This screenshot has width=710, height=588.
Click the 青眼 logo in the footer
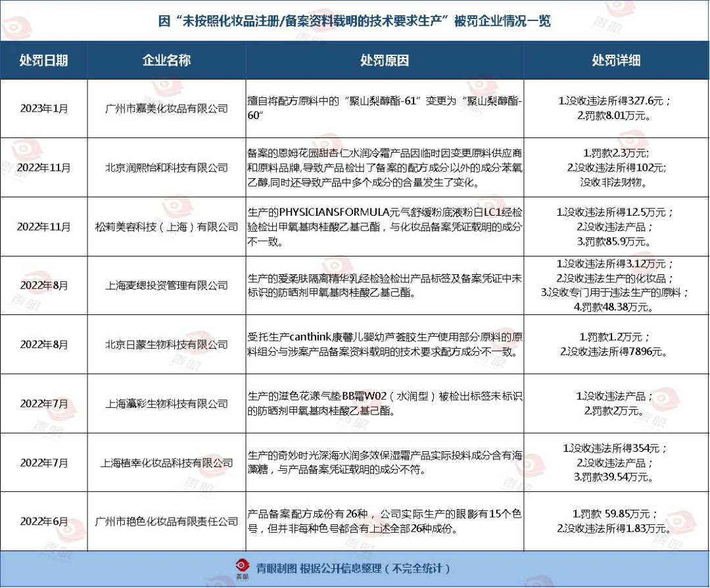(244, 569)
